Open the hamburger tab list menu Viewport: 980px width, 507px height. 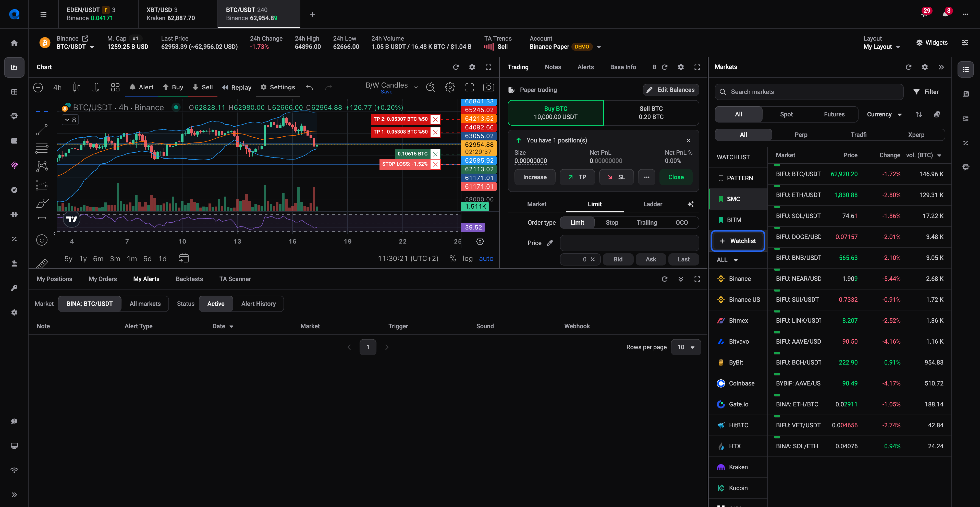(x=43, y=14)
